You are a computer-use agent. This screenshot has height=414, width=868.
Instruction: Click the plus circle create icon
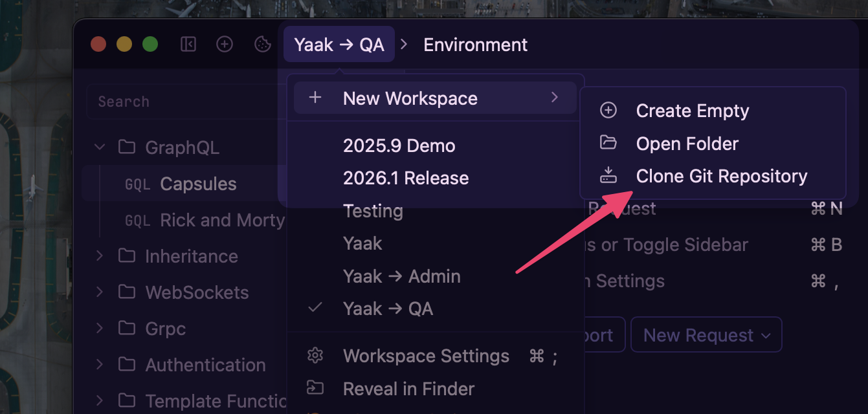[225, 45]
